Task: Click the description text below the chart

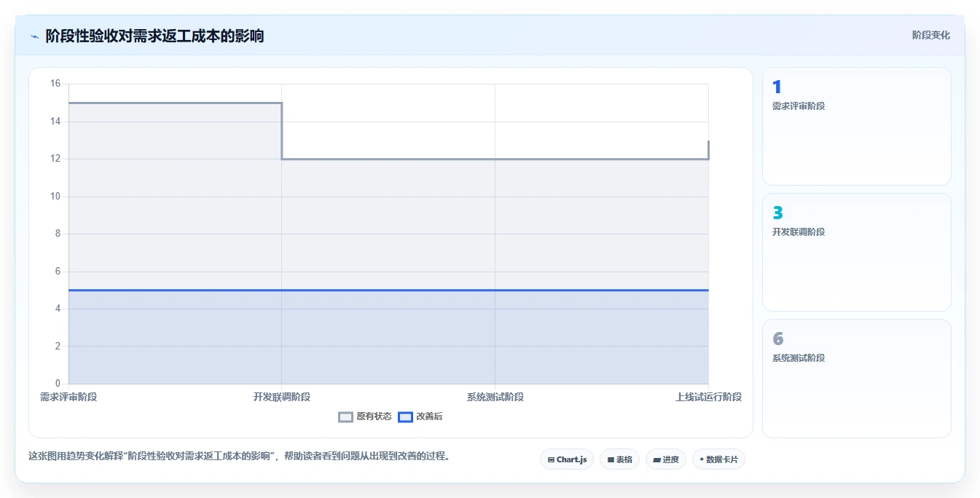Action: tap(239, 456)
